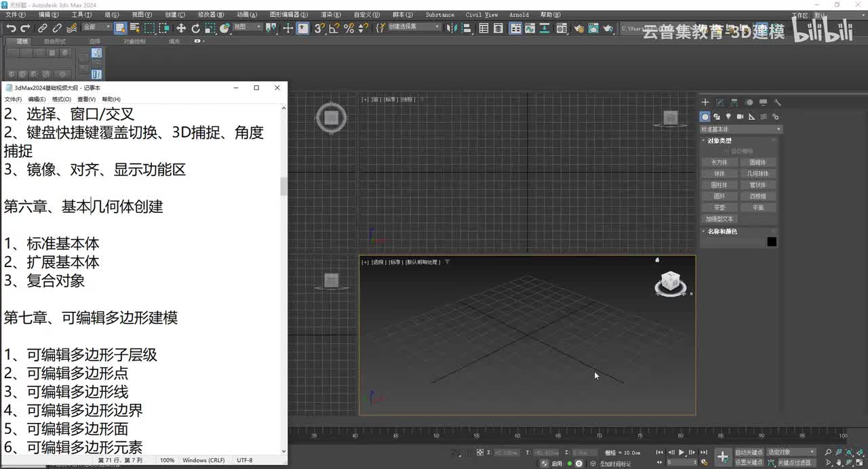Choose the Rectangular Selection Region icon

[x=149, y=28]
